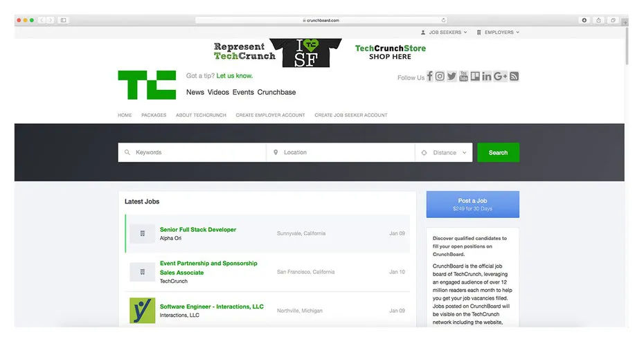The image size is (644, 346).
Task: Click TechCrunchStore Shop Here banner
Action: click(390, 52)
